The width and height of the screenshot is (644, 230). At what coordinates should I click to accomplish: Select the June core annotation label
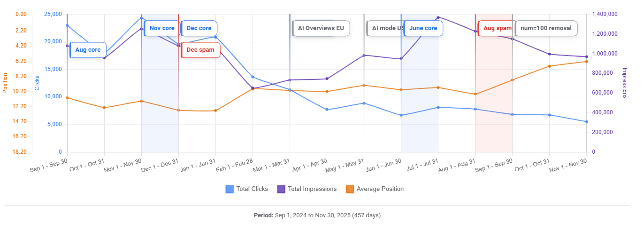[x=423, y=28]
